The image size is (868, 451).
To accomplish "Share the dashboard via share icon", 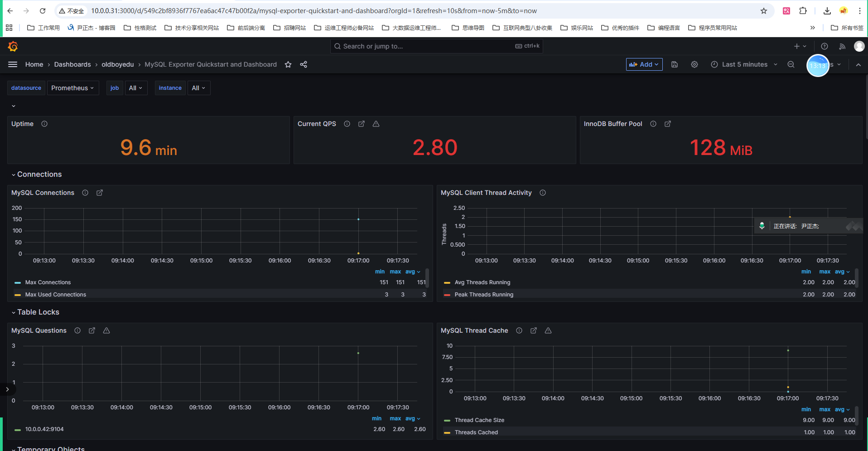I will pyautogui.click(x=304, y=64).
